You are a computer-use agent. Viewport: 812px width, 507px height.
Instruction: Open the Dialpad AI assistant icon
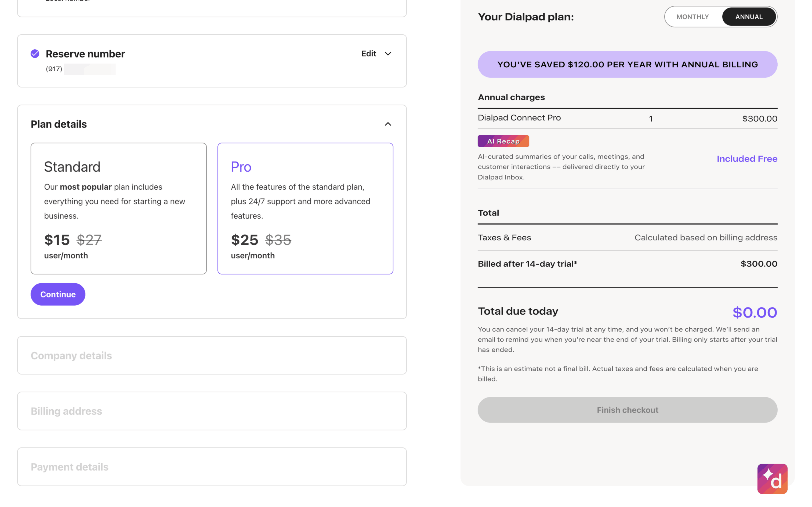(x=772, y=479)
